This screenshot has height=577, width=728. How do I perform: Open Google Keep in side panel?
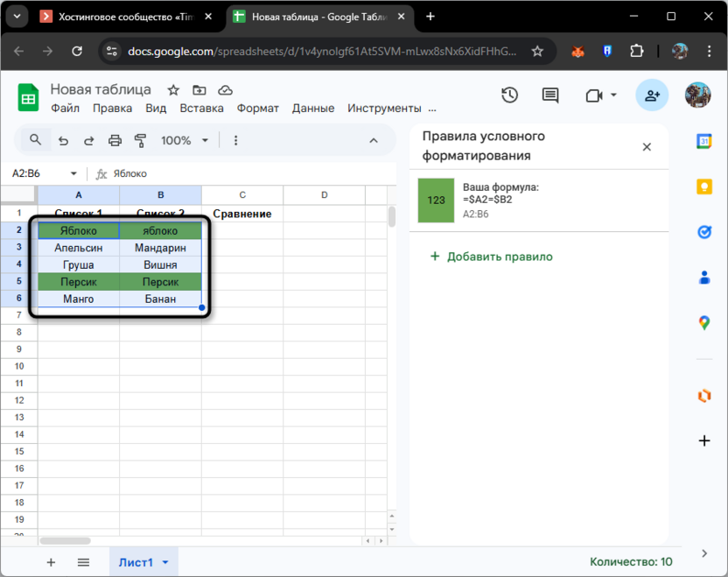pos(703,186)
